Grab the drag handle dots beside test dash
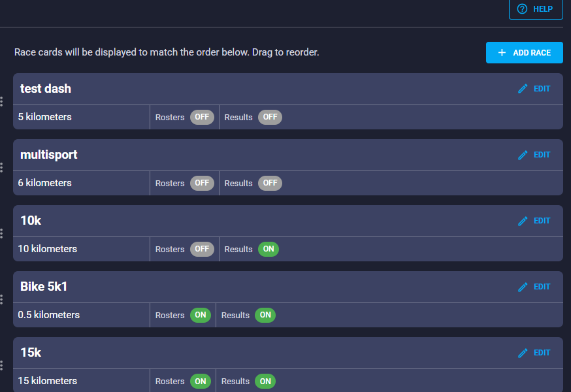 [2, 102]
